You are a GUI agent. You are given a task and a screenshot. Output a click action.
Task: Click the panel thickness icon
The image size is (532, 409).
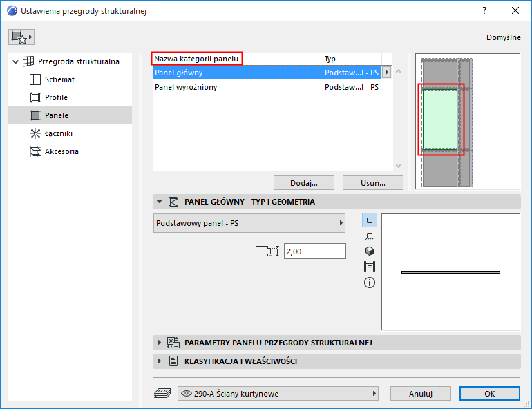(267, 251)
